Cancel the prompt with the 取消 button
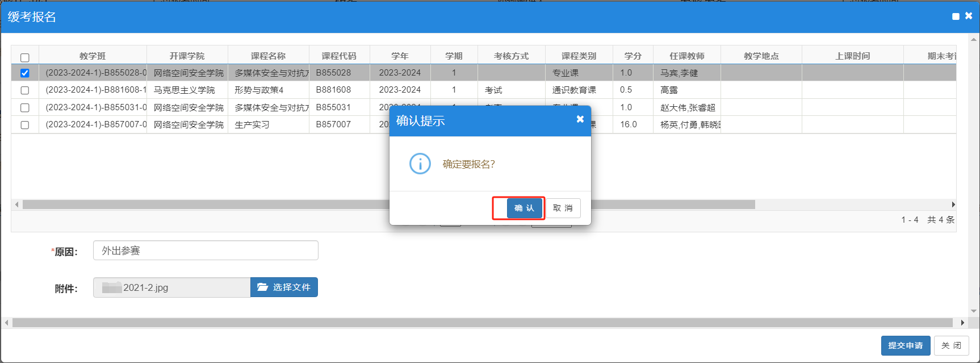Screen dimensions: 980x363 (563, 208)
